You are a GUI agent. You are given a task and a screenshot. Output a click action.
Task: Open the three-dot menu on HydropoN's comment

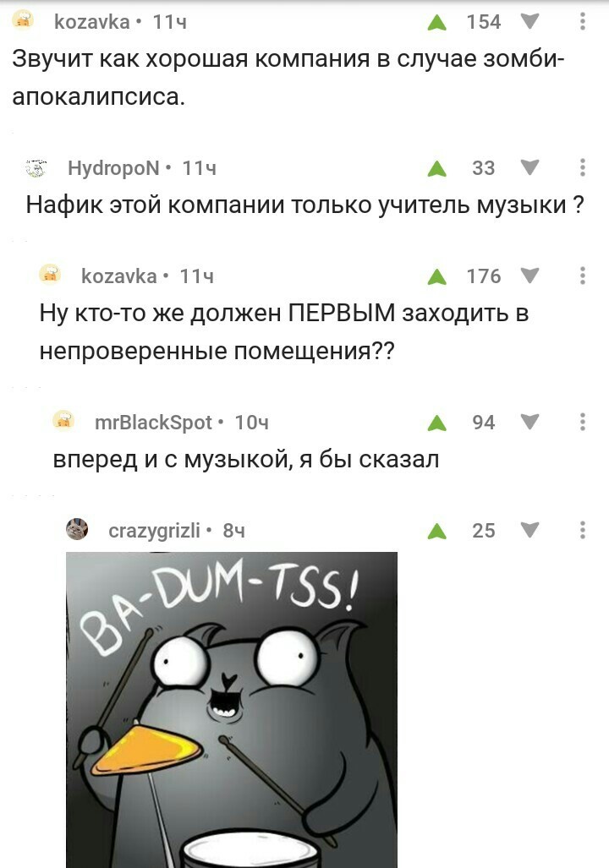pos(583,167)
